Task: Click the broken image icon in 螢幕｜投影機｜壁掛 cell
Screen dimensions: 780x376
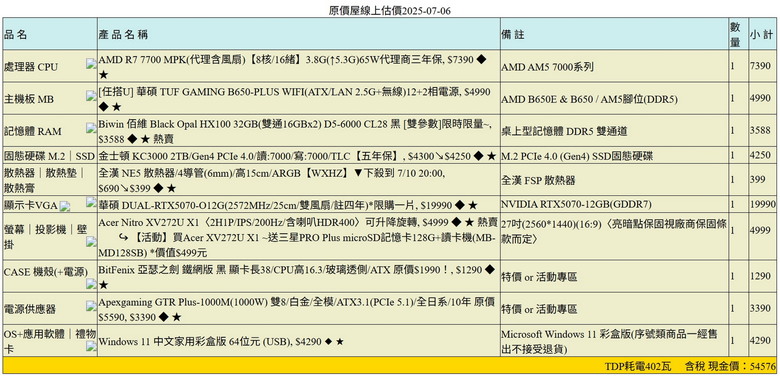Action: 91,242
